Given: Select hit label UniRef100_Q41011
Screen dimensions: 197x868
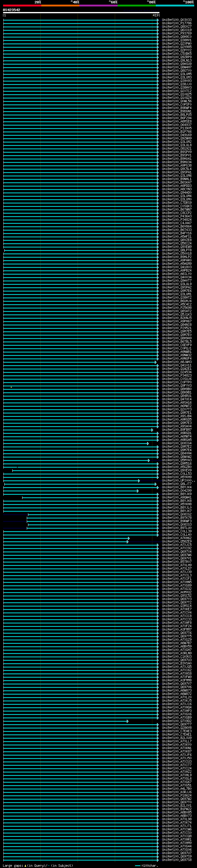Looking at the screenshot, I should [x=177, y=365].
